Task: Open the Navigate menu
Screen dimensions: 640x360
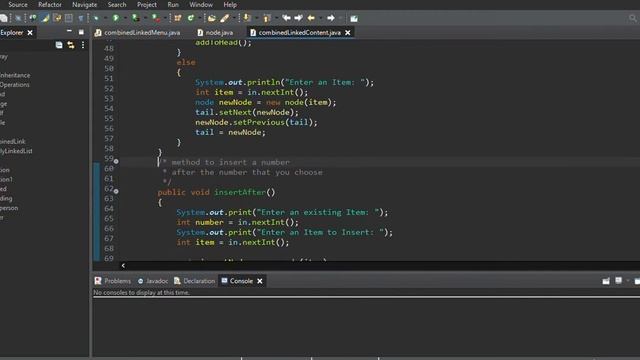Action: point(84,5)
